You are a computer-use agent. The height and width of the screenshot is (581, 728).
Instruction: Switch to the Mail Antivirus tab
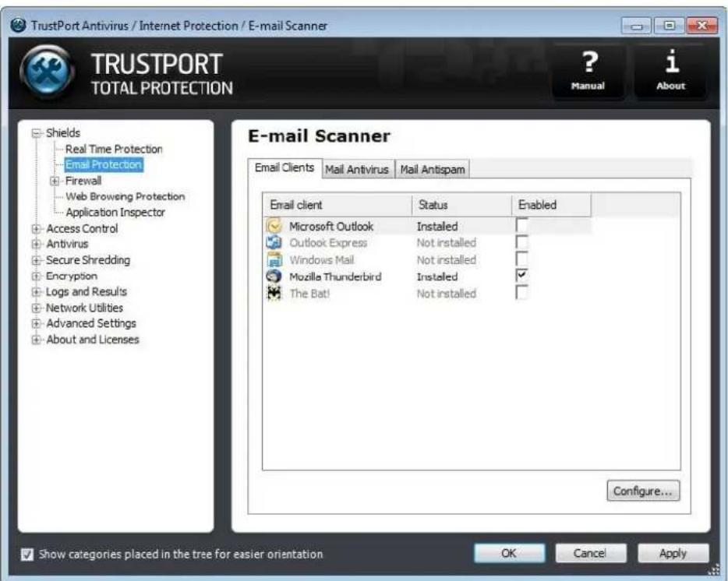point(356,169)
